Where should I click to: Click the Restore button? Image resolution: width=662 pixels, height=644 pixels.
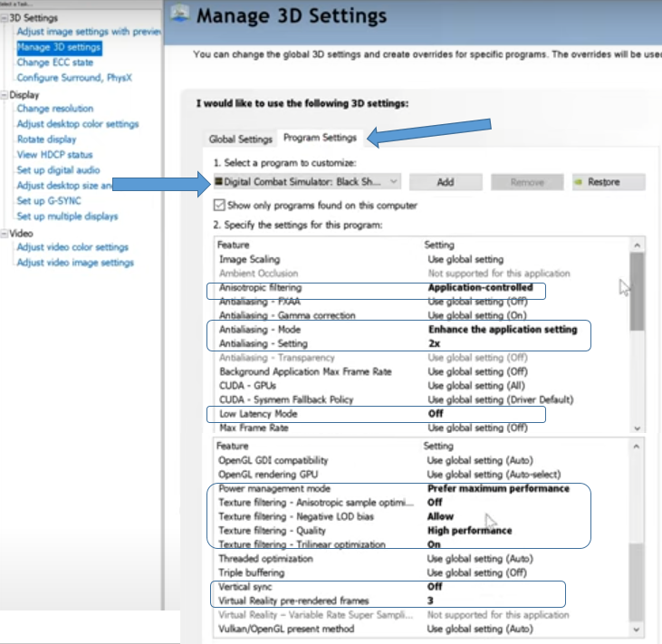coord(609,182)
